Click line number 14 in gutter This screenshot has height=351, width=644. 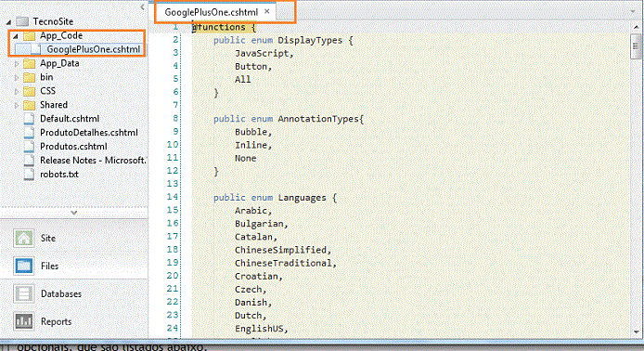[x=173, y=197]
